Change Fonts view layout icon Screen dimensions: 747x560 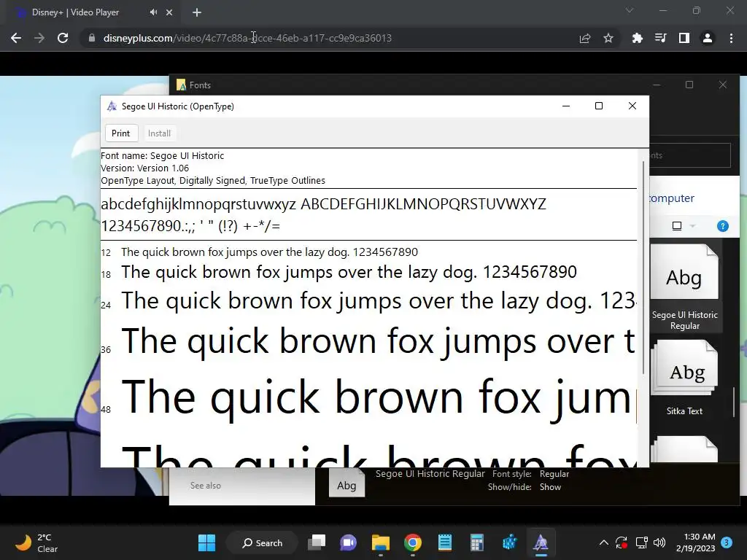tap(677, 226)
